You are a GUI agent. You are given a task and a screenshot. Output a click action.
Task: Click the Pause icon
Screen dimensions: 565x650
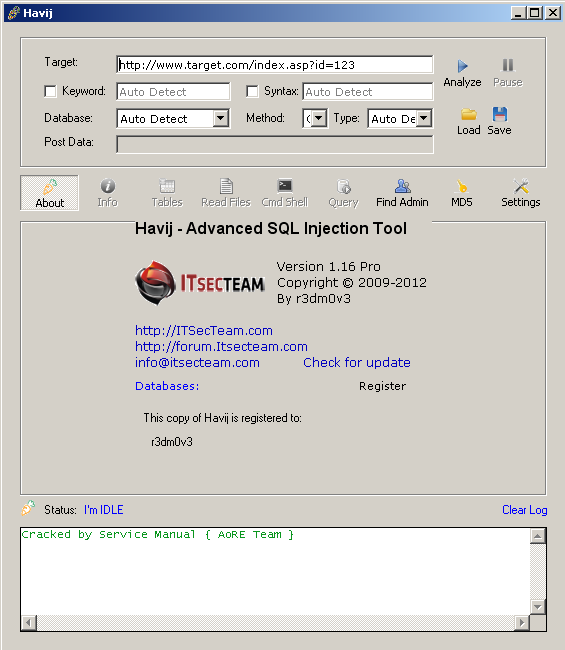click(508, 65)
